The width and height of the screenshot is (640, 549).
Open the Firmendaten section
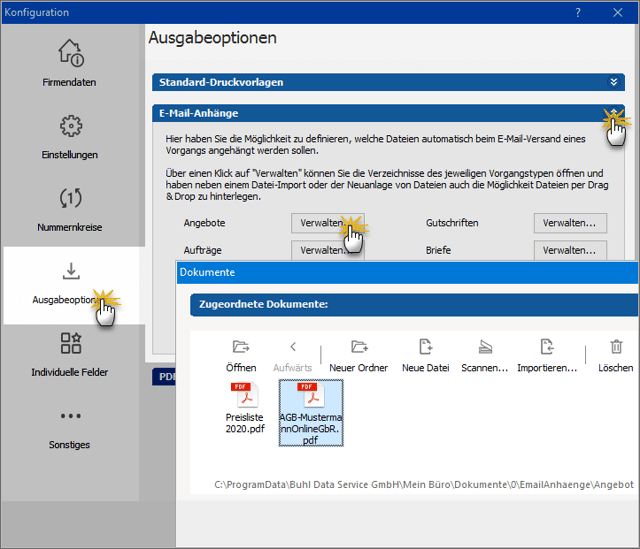[x=70, y=62]
